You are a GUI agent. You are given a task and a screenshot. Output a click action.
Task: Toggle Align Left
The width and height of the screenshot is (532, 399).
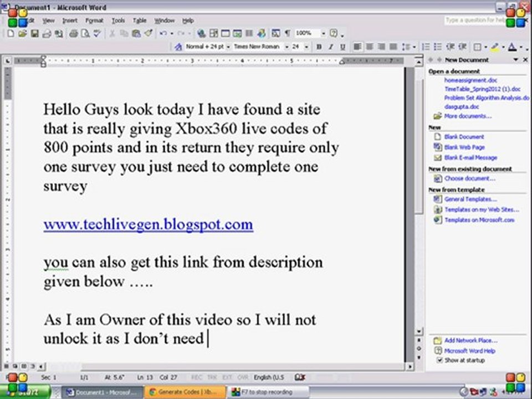point(357,47)
